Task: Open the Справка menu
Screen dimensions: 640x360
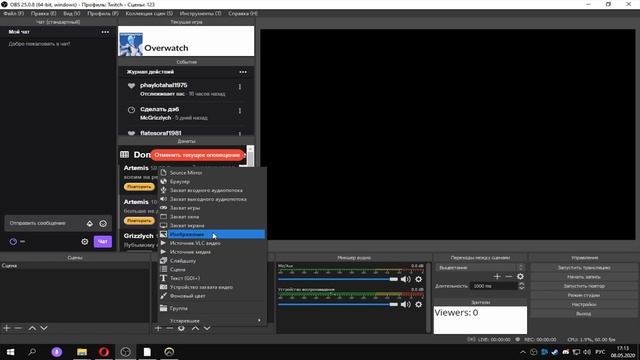Action: 243,13
